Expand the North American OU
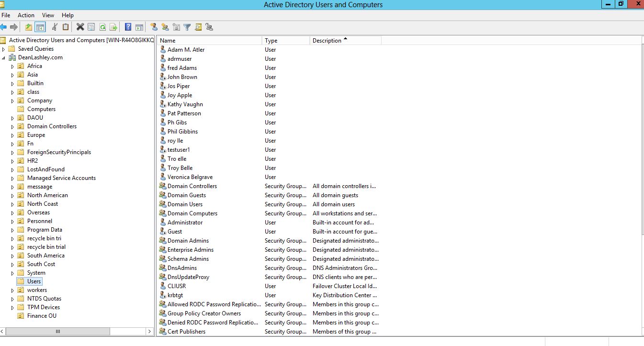 coord(13,195)
